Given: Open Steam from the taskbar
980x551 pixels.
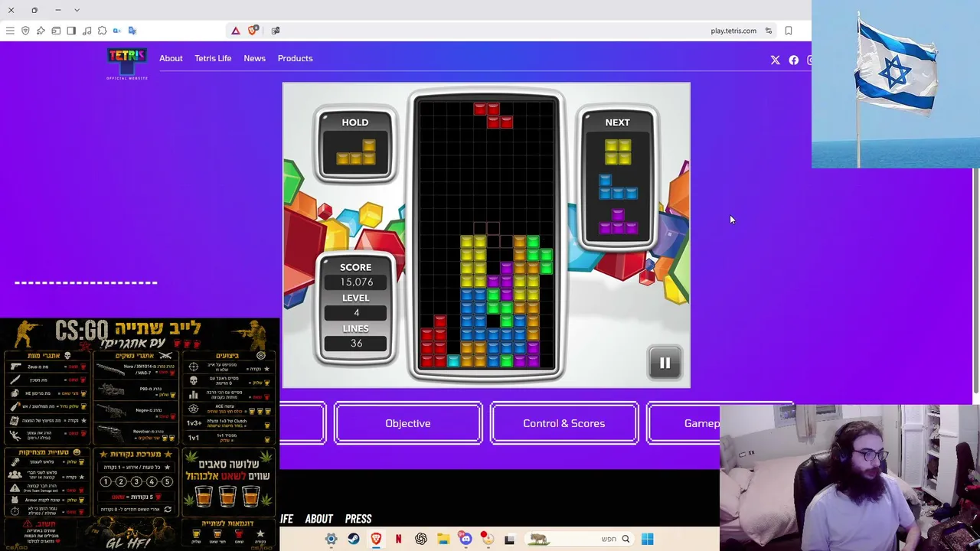Looking at the screenshot, I should coord(354,539).
